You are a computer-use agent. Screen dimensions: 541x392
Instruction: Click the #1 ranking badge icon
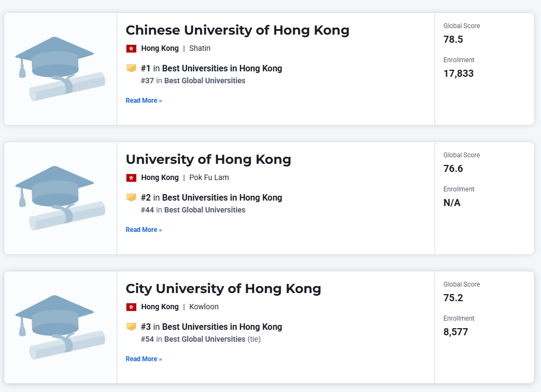pos(131,68)
